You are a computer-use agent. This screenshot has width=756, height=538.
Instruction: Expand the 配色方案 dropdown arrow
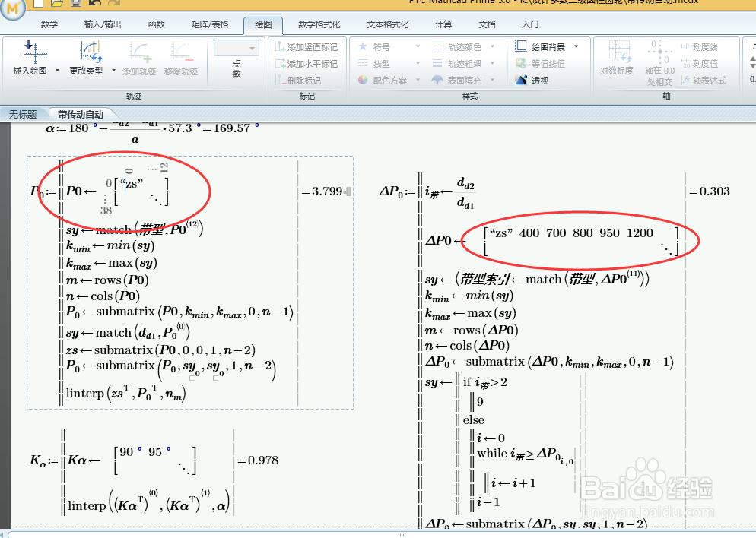point(418,80)
